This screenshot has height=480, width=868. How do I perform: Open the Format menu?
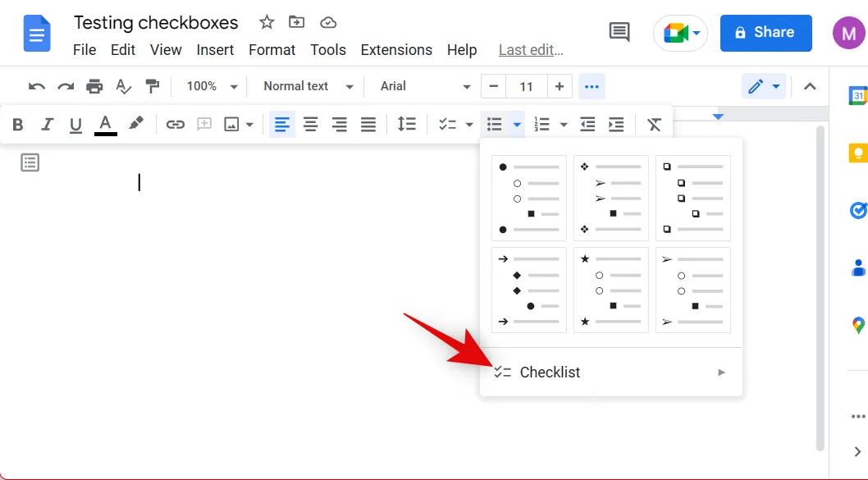tap(272, 50)
